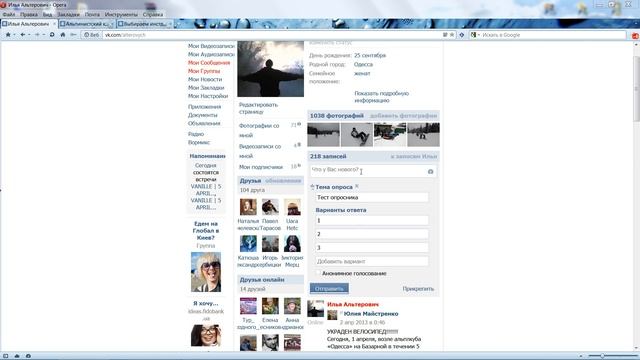Click the panel toggle icon in the status bar
This screenshot has width=640, height=360.
coord(6,356)
